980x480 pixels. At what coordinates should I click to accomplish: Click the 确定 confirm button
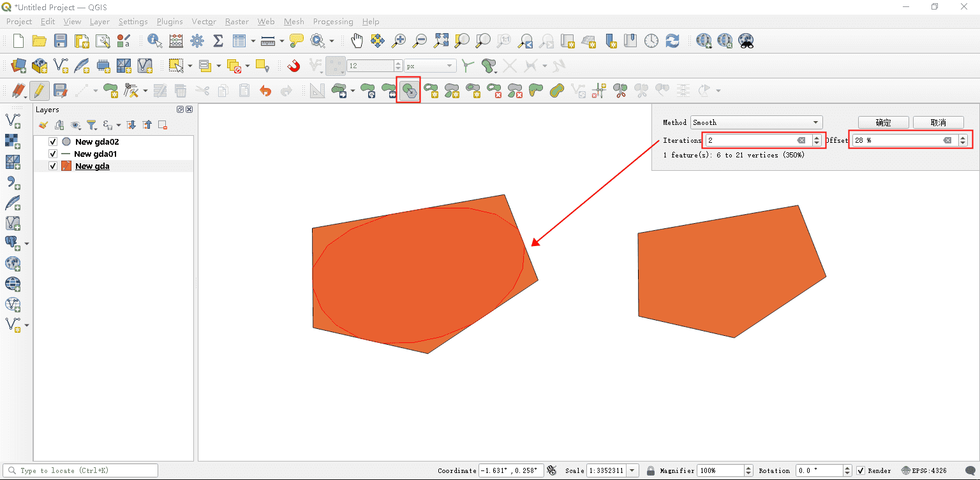pos(883,122)
